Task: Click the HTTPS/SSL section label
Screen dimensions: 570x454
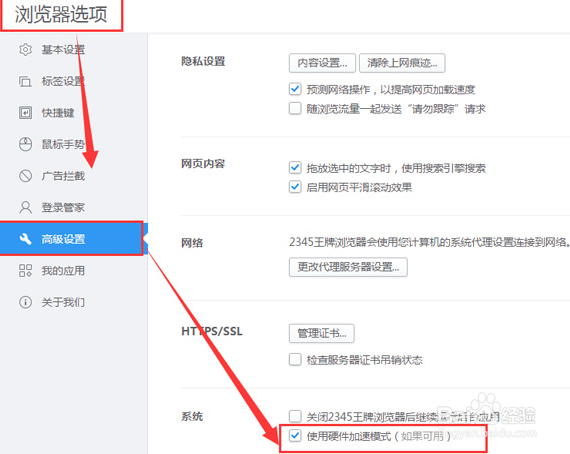Action: point(212,331)
